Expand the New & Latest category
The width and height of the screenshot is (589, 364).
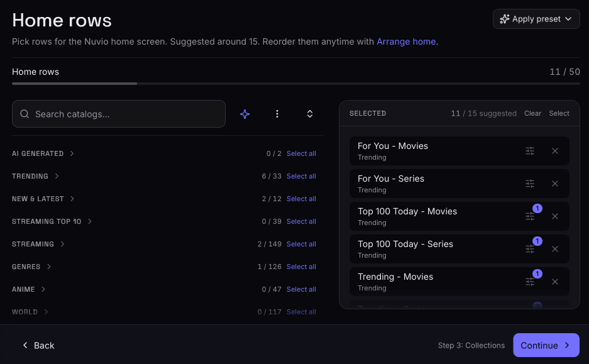pyautogui.click(x=43, y=199)
